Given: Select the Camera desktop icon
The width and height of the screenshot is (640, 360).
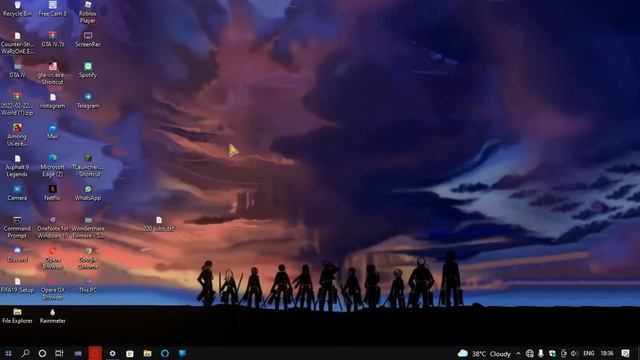Looking at the screenshot, I should click(17, 193).
